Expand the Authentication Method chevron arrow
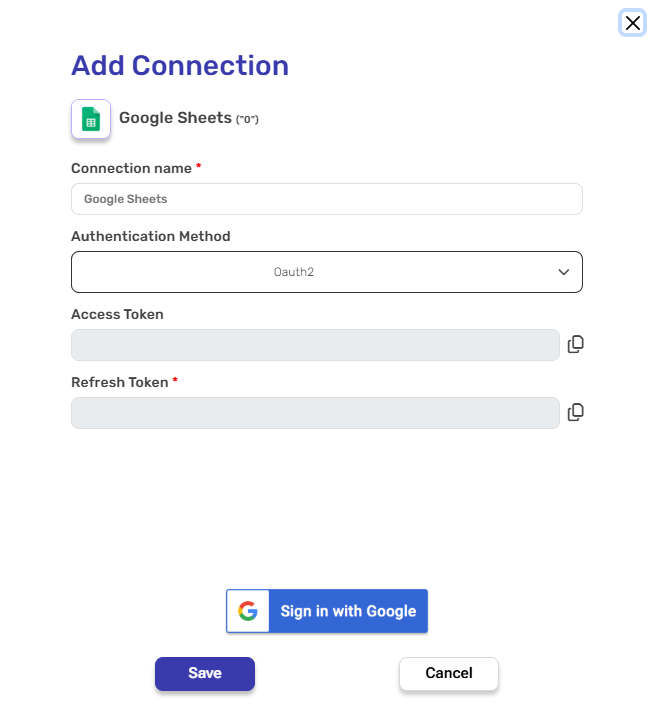This screenshot has height=718, width=653. (x=563, y=272)
